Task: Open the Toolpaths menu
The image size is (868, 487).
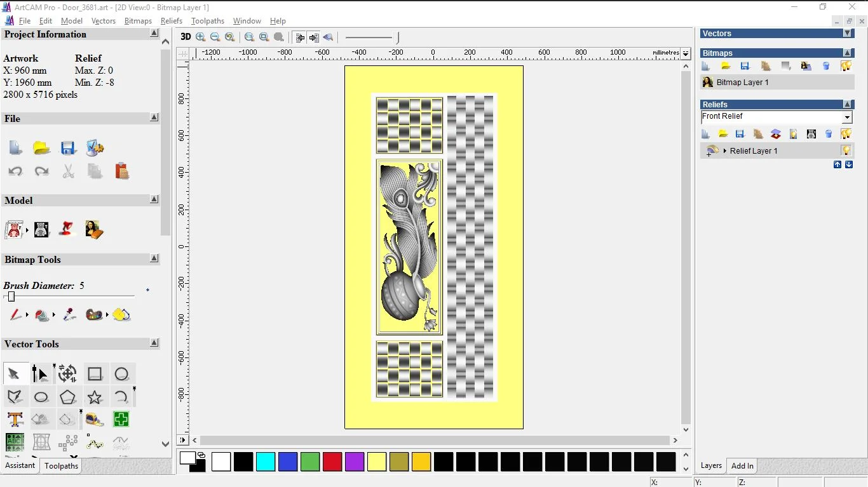Action: coord(208,21)
